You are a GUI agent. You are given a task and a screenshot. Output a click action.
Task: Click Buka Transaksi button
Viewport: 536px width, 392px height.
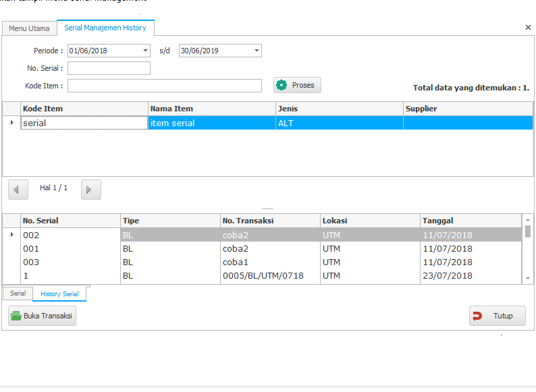pyautogui.click(x=42, y=316)
